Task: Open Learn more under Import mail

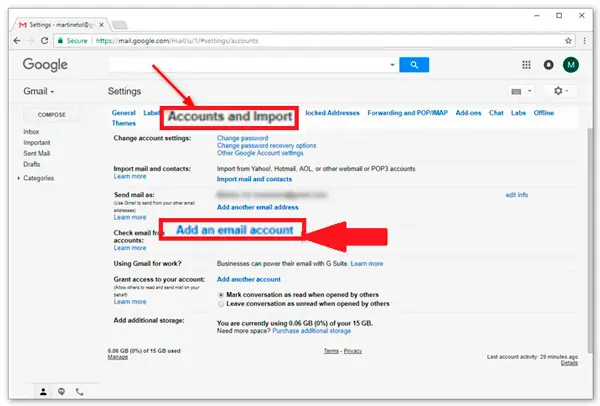Action: tap(130, 176)
